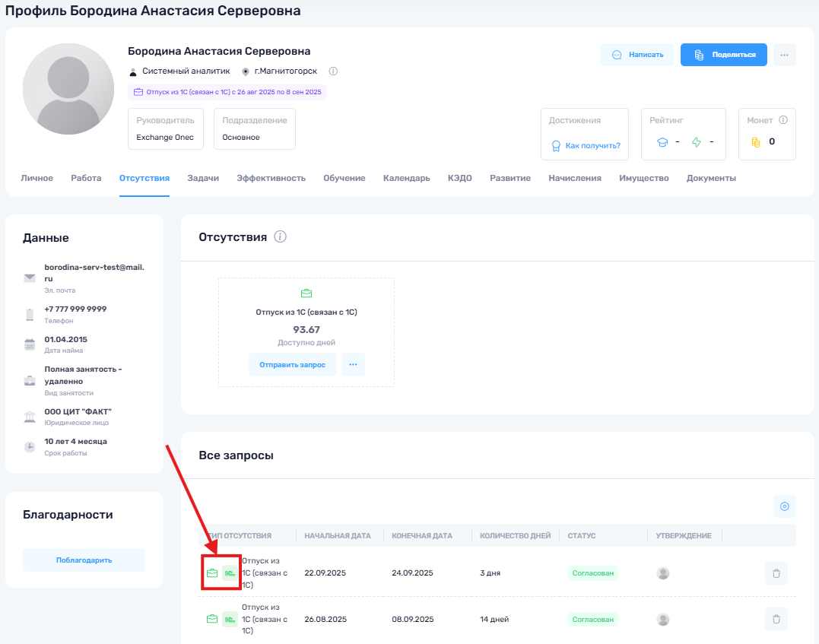The height and width of the screenshot is (644, 819).
Task: Click the info icon next to Отсутствия heading
Action: pyautogui.click(x=280, y=237)
